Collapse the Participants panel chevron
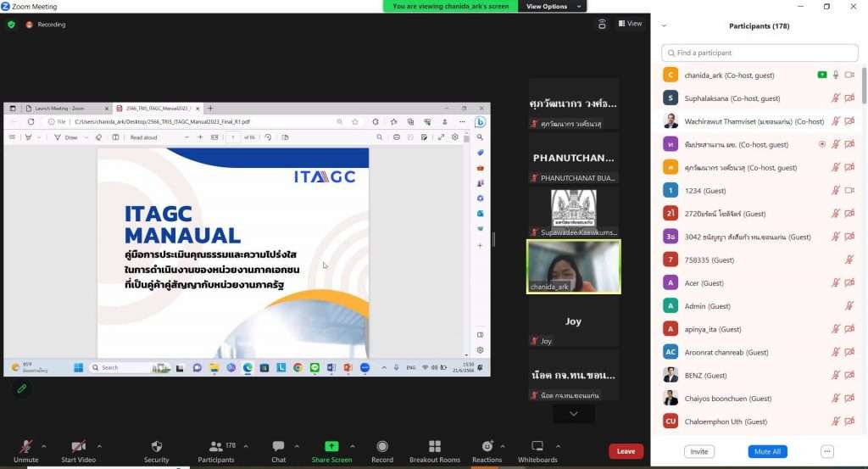Viewport: 868px width, 469px height. click(665, 26)
